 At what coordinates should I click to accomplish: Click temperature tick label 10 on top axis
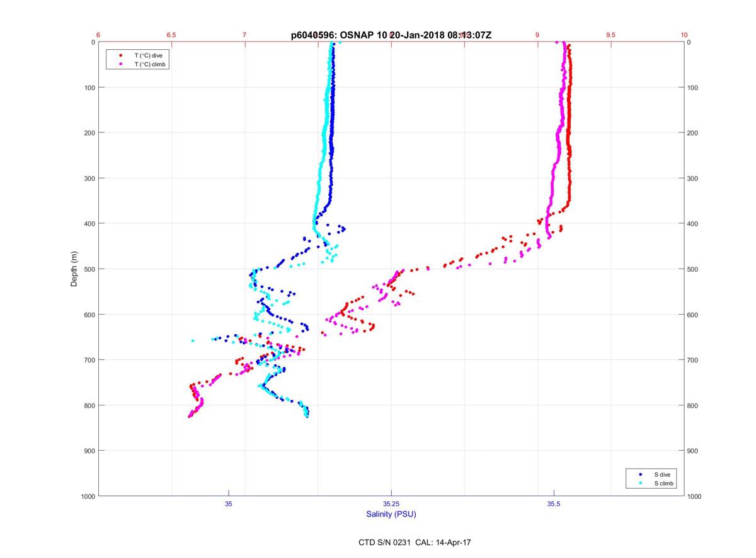684,35
